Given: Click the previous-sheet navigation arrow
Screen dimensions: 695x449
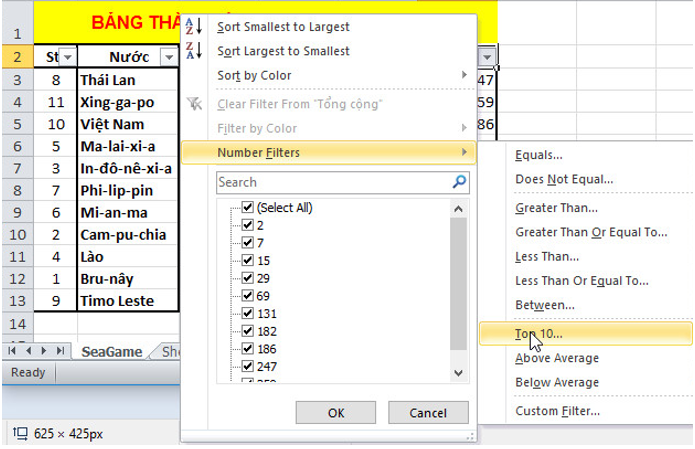Looking at the screenshot, I should (28, 351).
